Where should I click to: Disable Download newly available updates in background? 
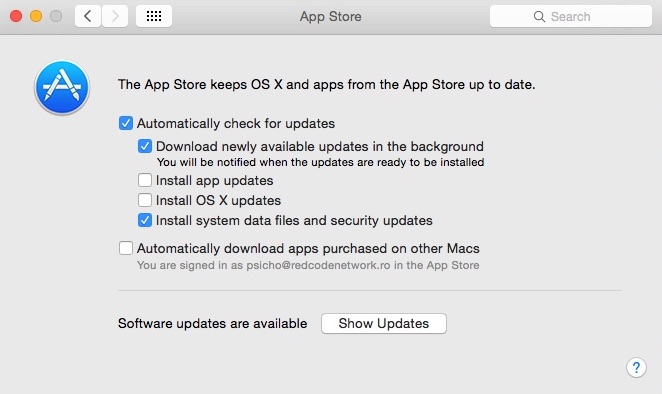(145, 146)
